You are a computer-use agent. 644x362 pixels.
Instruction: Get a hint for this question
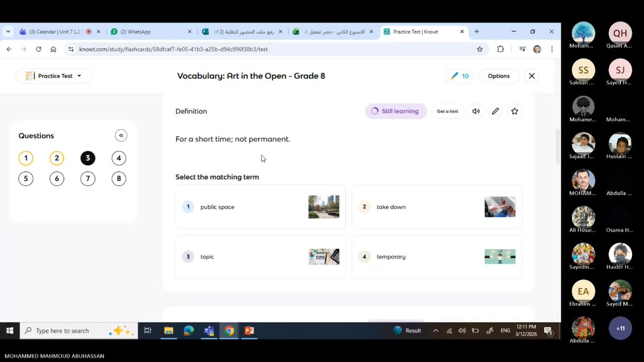448,111
